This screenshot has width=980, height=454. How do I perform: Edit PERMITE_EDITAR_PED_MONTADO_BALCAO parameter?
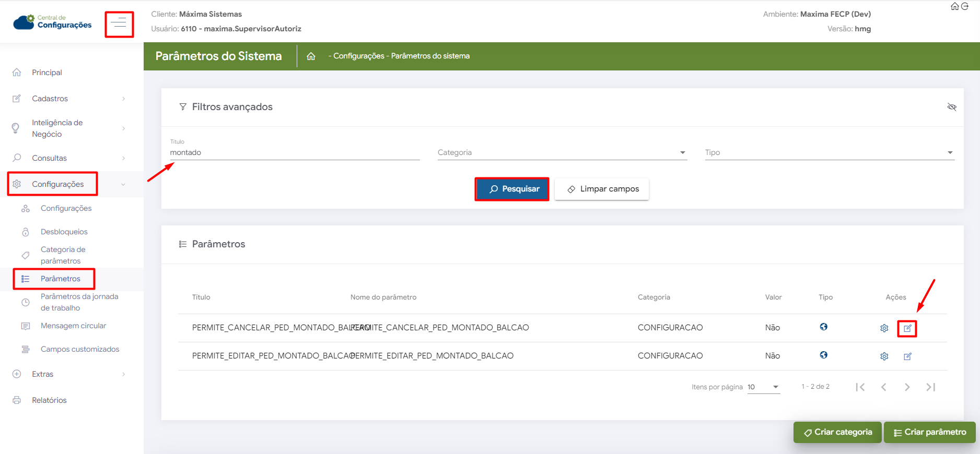click(907, 356)
